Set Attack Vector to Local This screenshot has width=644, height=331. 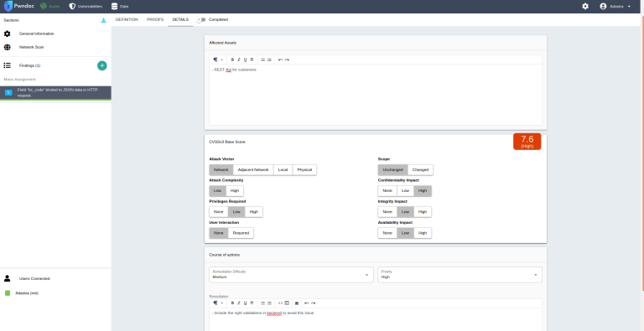(283, 170)
